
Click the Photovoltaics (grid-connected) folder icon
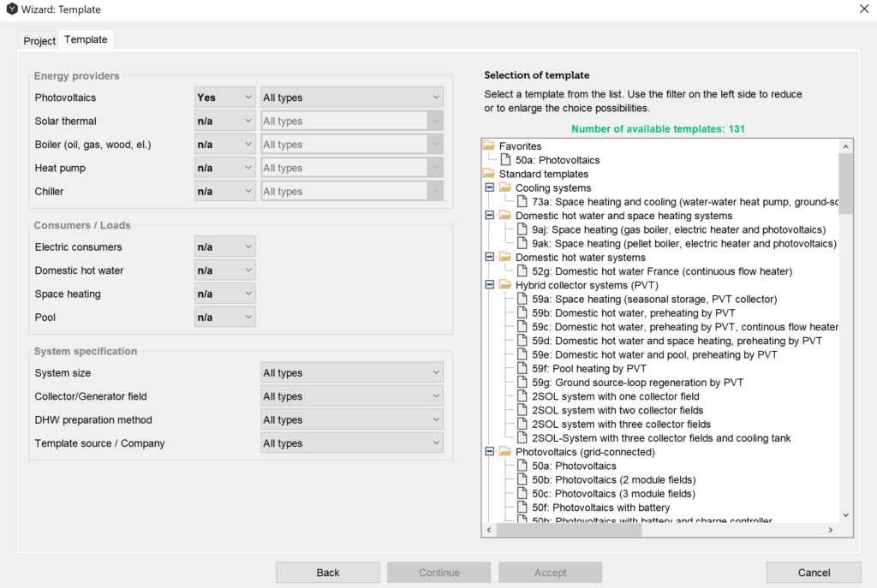click(505, 452)
